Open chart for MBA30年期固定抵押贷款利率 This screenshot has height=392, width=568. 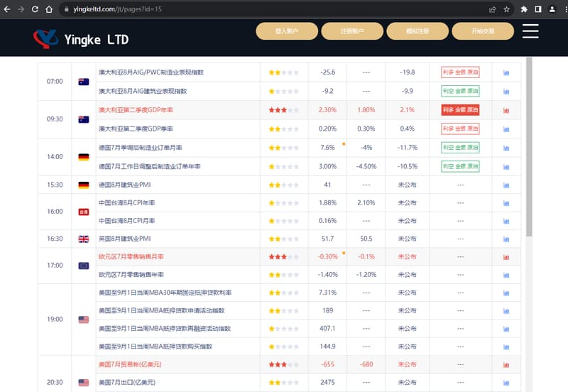(x=506, y=293)
